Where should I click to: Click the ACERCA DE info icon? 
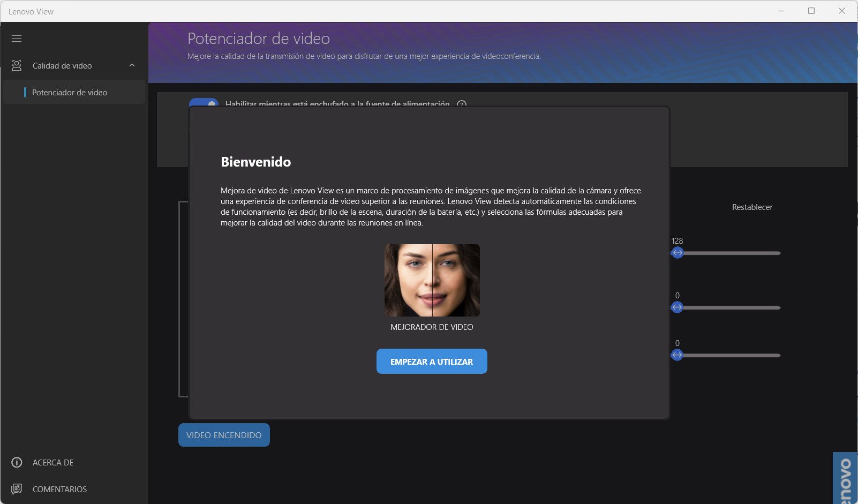coord(17,462)
